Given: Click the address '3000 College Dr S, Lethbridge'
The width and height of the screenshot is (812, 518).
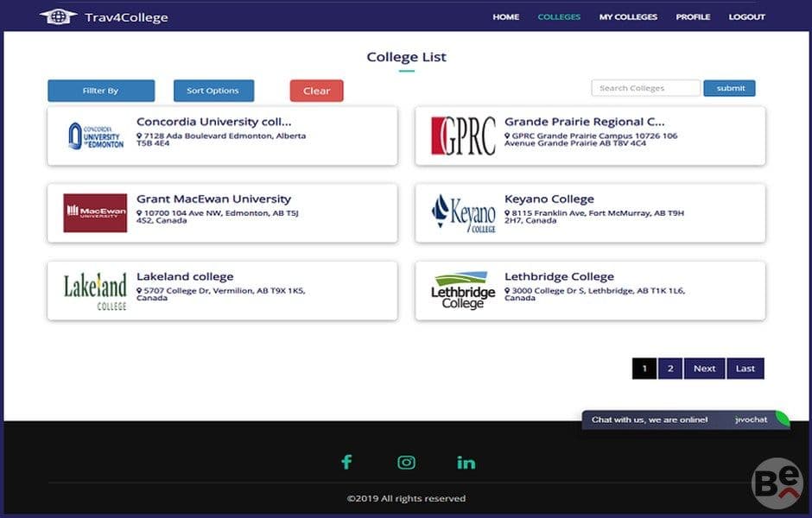Looking at the screenshot, I should (x=594, y=294).
